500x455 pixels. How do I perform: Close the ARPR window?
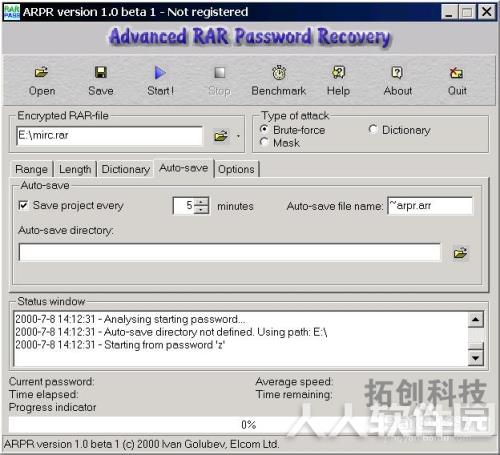pos(487,12)
